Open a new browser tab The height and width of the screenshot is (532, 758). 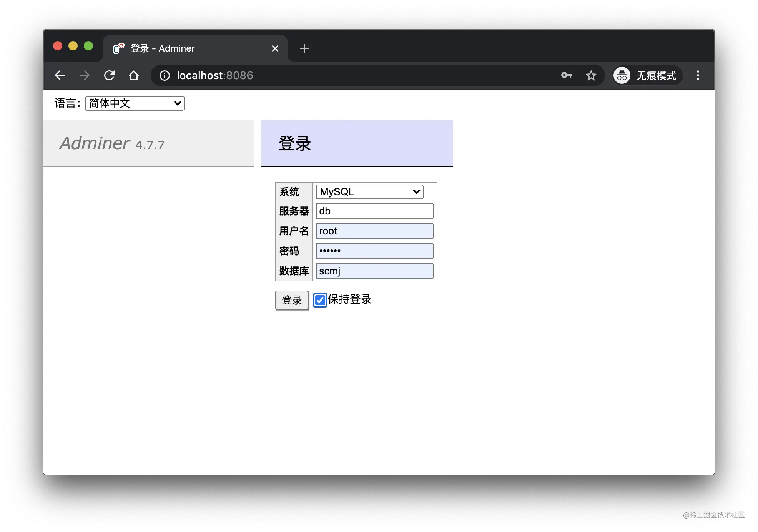pos(304,48)
